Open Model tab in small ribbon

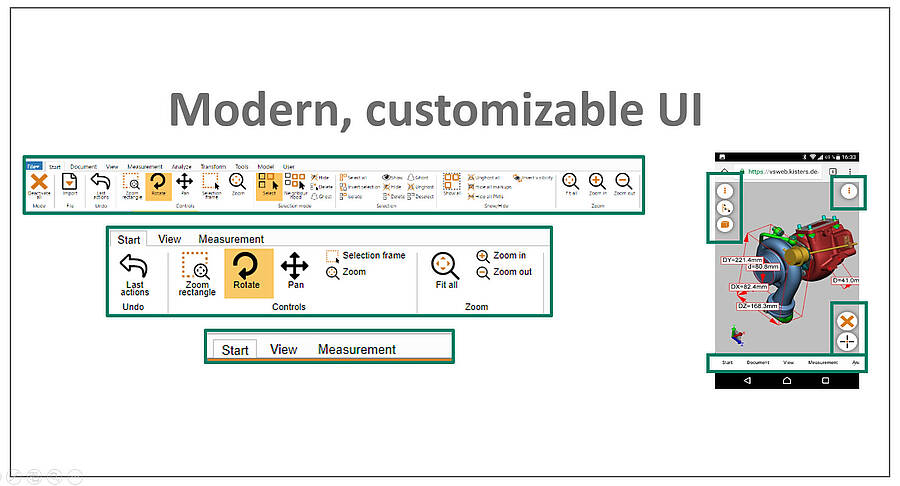pos(265,166)
